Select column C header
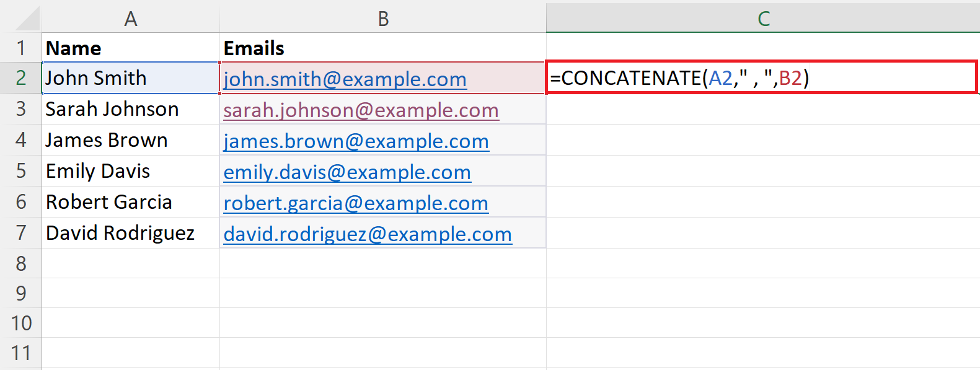 point(763,19)
